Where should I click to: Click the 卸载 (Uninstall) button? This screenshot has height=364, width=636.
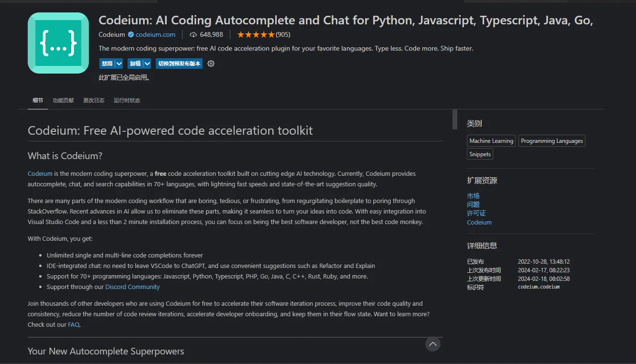(x=135, y=64)
